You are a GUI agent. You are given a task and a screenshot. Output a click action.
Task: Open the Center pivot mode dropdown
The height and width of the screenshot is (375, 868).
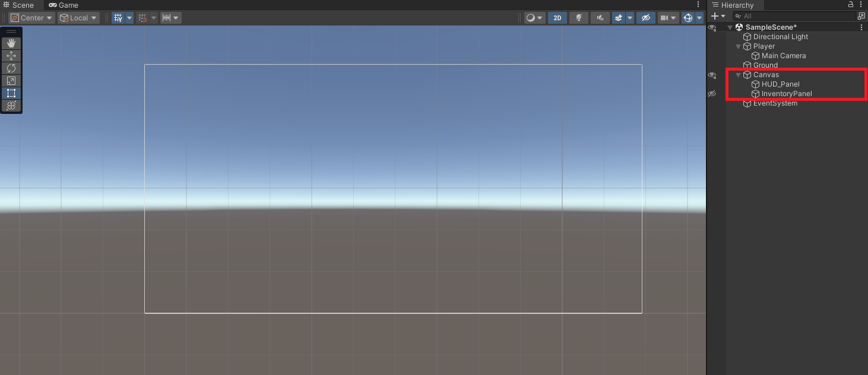[x=31, y=18]
